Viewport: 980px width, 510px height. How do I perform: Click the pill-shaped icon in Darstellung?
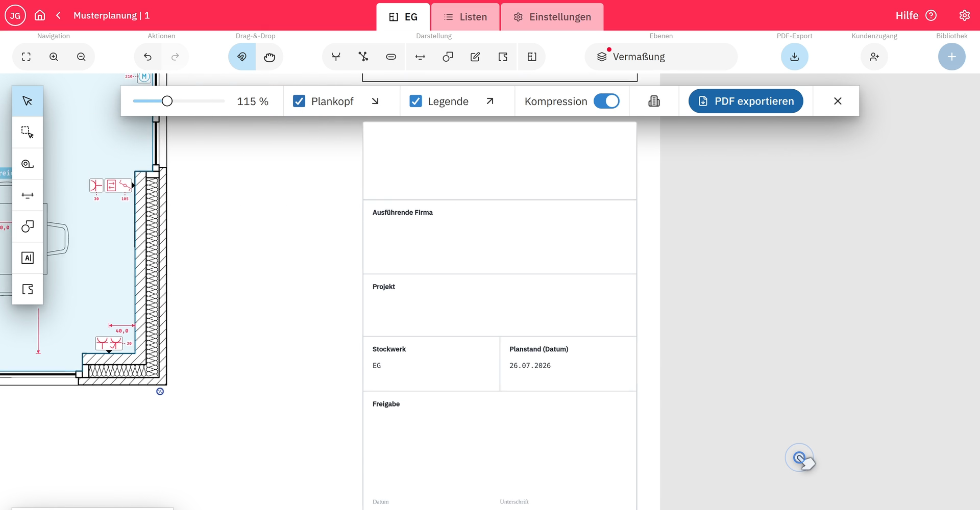[391, 57]
